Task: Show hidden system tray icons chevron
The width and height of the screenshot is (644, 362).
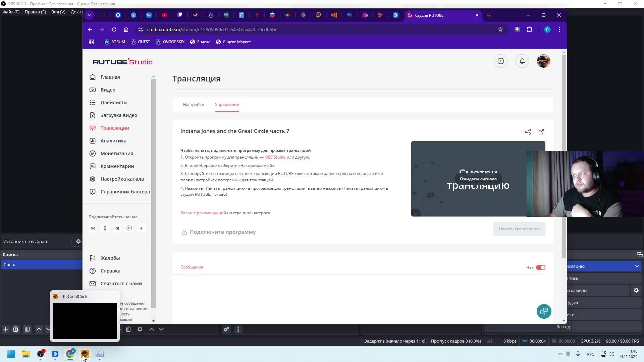Action: tap(560, 354)
